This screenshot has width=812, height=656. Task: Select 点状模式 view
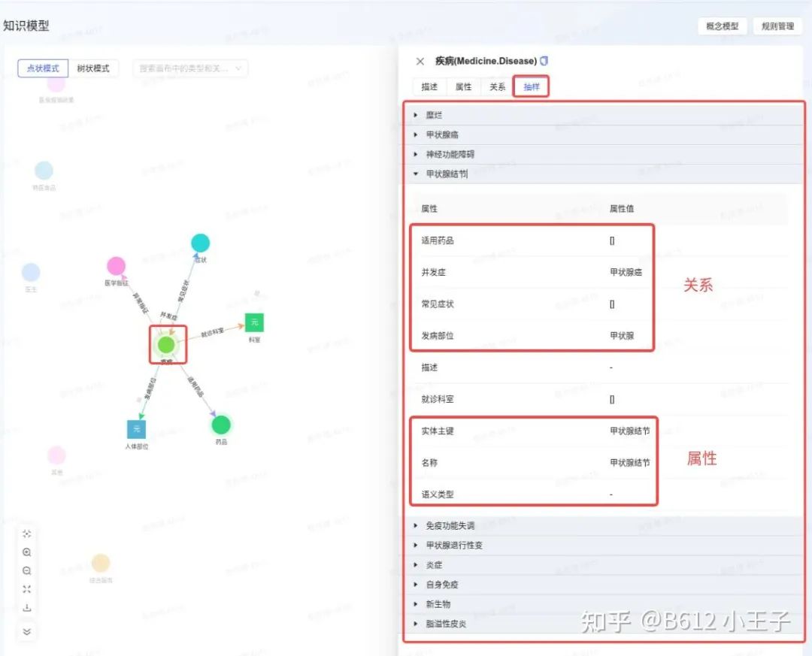pyautogui.click(x=43, y=68)
